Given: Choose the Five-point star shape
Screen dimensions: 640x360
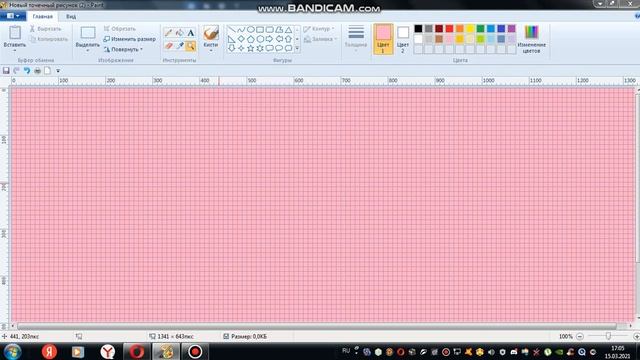Looking at the screenshot, I should 251,48.
